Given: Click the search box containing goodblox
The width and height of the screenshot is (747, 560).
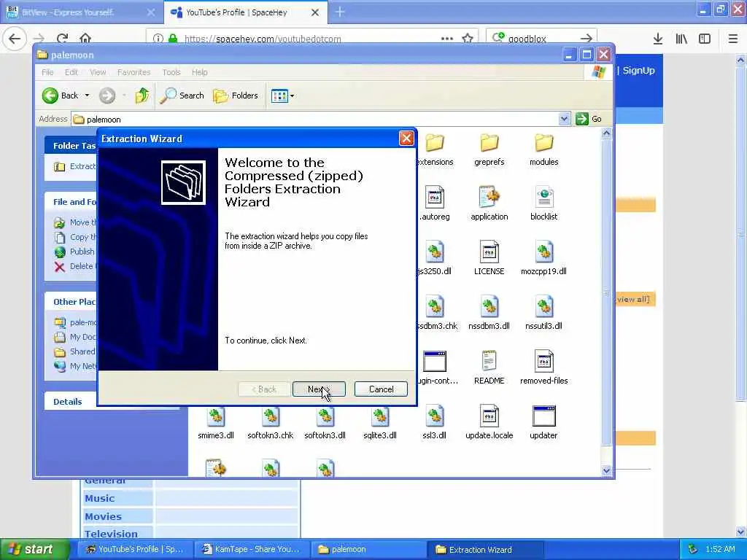Looking at the screenshot, I should 542,39.
